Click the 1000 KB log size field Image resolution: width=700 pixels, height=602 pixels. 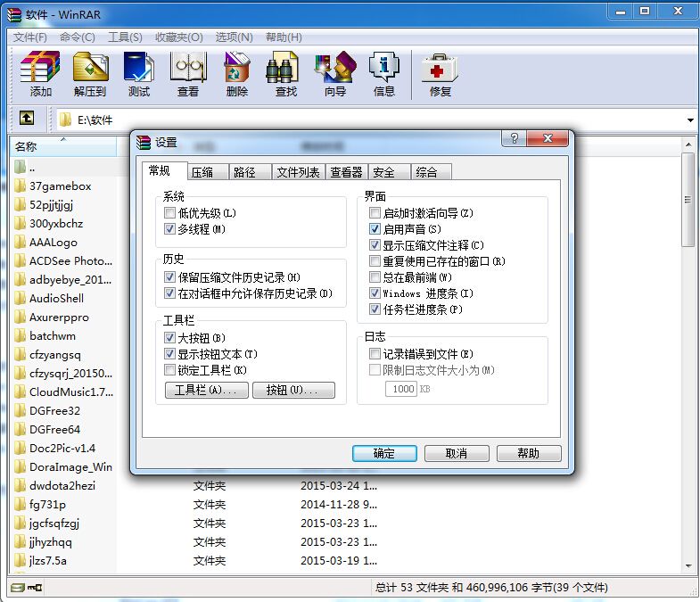click(x=401, y=389)
